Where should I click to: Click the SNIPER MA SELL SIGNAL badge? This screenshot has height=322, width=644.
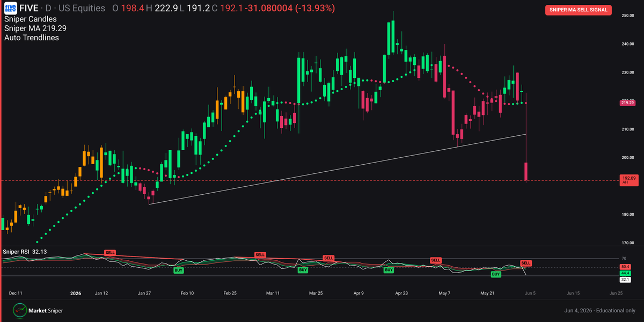tap(579, 10)
